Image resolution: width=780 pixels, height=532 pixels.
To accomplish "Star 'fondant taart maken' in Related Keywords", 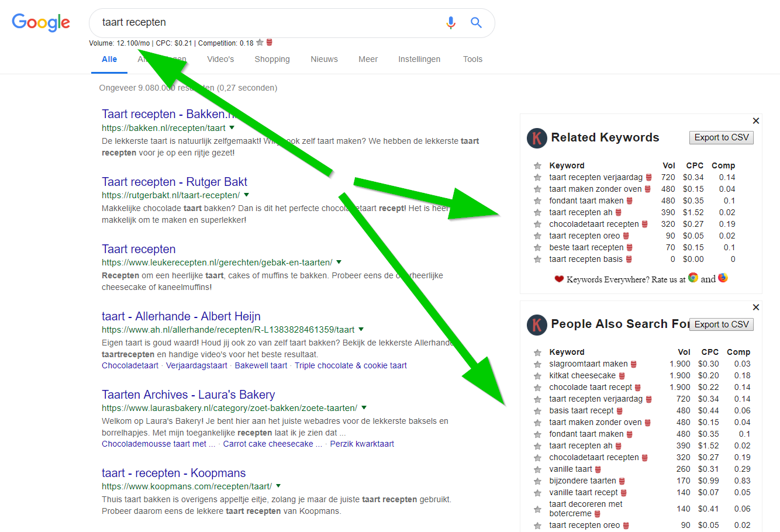I will [x=537, y=201].
